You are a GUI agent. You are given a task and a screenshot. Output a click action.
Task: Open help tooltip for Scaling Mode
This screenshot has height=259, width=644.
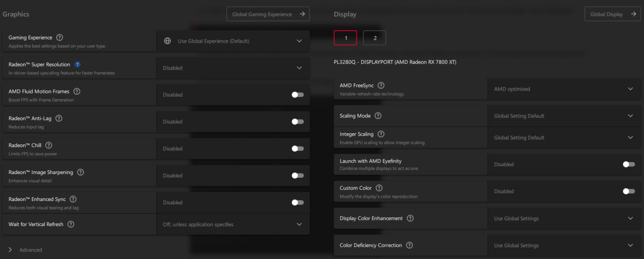point(378,116)
